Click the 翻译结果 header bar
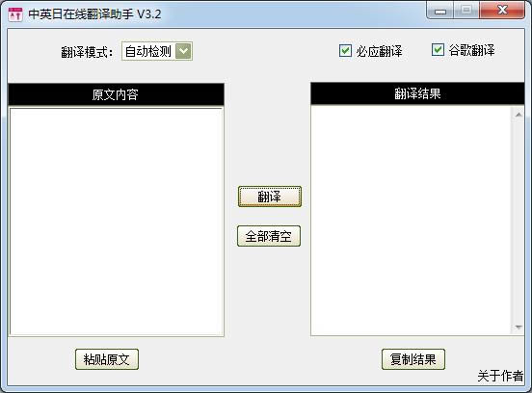The height and width of the screenshot is (393, 532). 417,93
